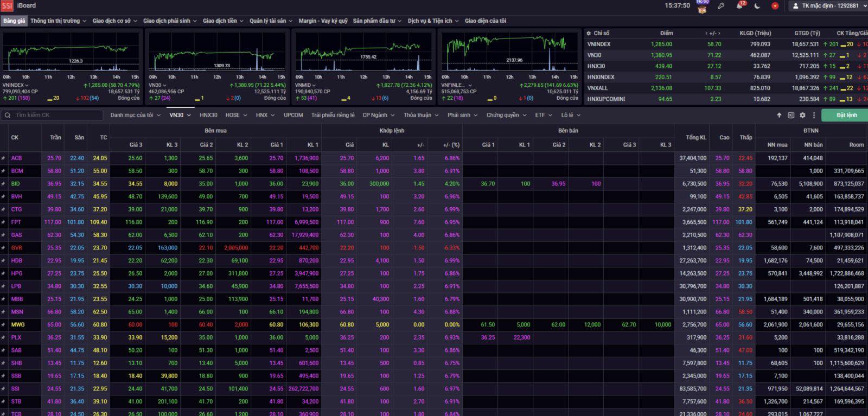This screenshot has width=868, height=416.
Task: Open the Hỗ trợ support mascot icon
Action: click(703, 7)
